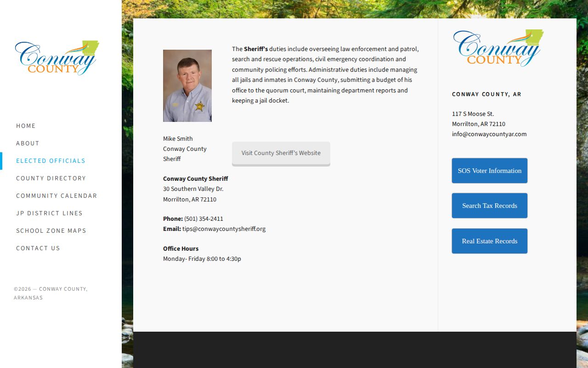This screenshot has height=368, width=588.
Task: Click the ©2026 Conway County, Arkansas footer text
Action: 51,293
